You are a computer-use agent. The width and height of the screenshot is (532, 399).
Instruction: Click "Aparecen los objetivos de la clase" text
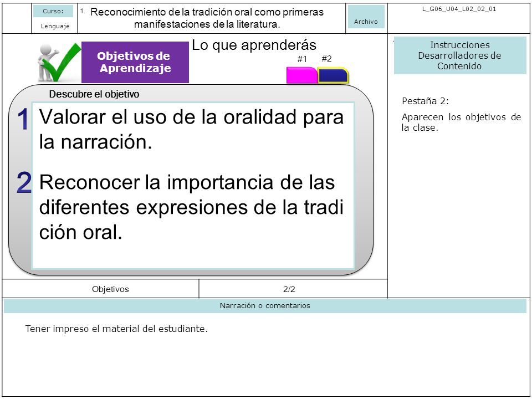click(461, 122)
